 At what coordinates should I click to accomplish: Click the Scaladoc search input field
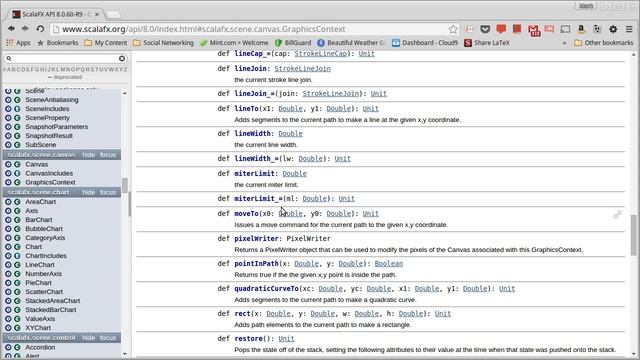pos(64,58)
